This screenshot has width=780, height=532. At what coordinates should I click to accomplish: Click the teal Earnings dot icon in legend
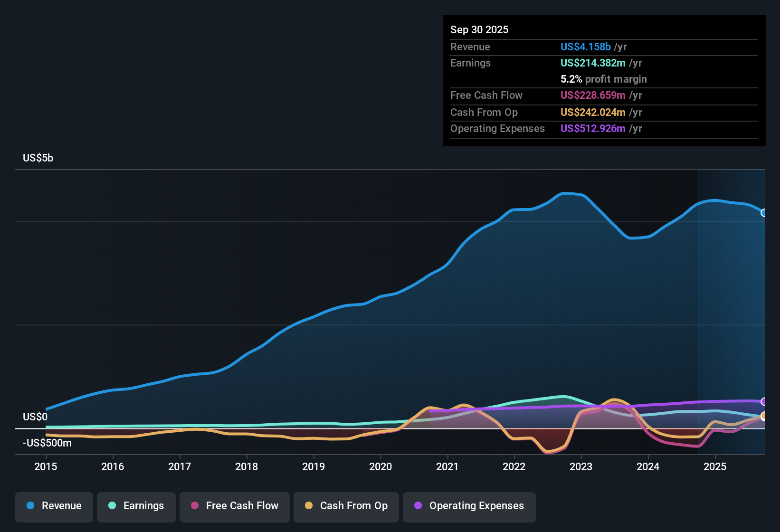coord(112,506)
